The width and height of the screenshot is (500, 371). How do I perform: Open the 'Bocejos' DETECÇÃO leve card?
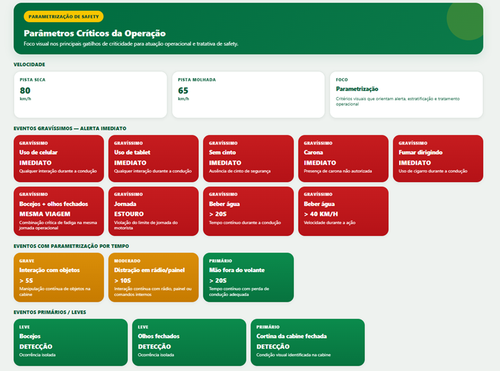click(x=71, y=342)
